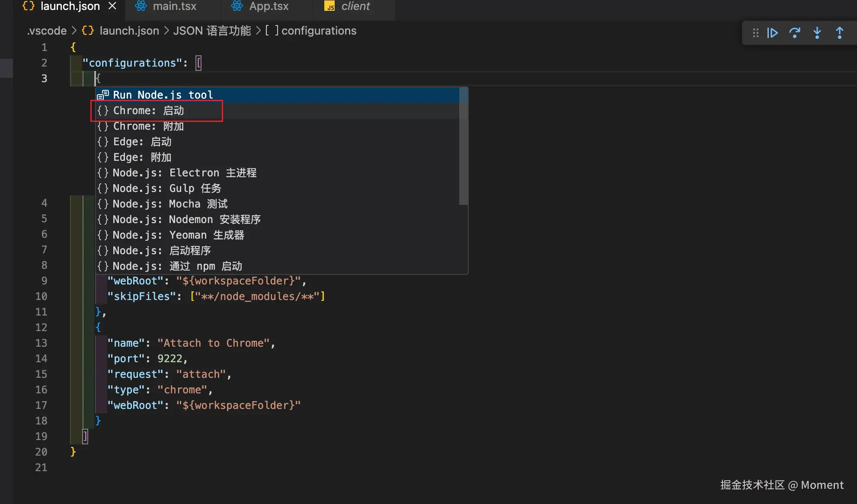Image resolution: width=857 pixels, height=504 pixels.
Task: Select the 'Chrome: 启动' suggestion
Action: pyautogui.click(x=148, y=111)
